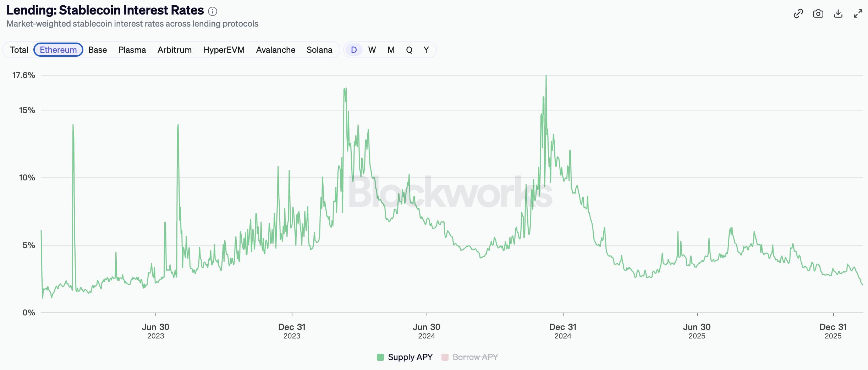
Task: Select the Avalanche chain tab
Action: tap(276, 50)
